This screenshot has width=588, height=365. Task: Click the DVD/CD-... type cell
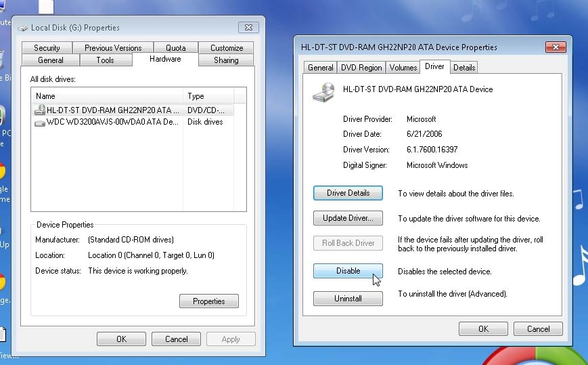[x=206, y=110]
